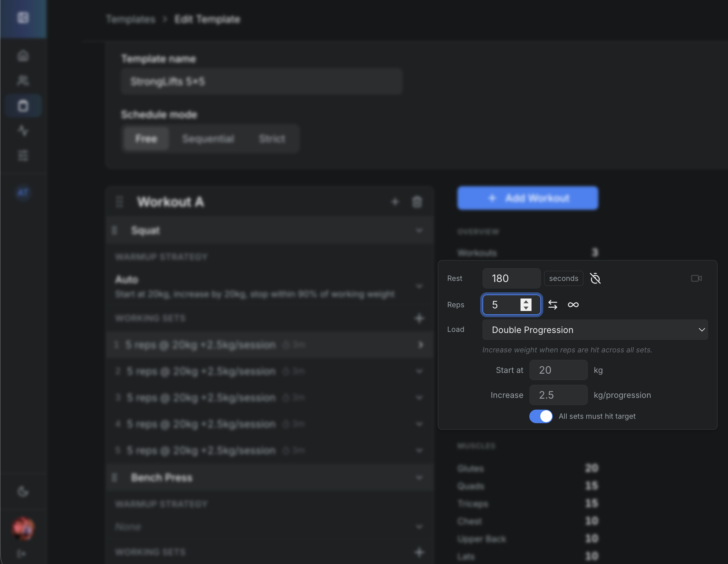Select the Templates icon in the sidebar
The width and height of the screenshot is (728, 564).
pos(23,105)
